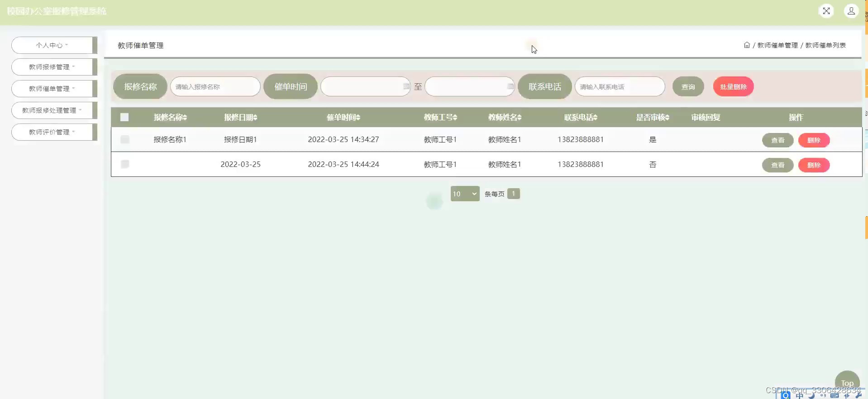Screen dimensions: 868x399
Task: View the 报修名称1 row via 查看
Action: (777, 140)
